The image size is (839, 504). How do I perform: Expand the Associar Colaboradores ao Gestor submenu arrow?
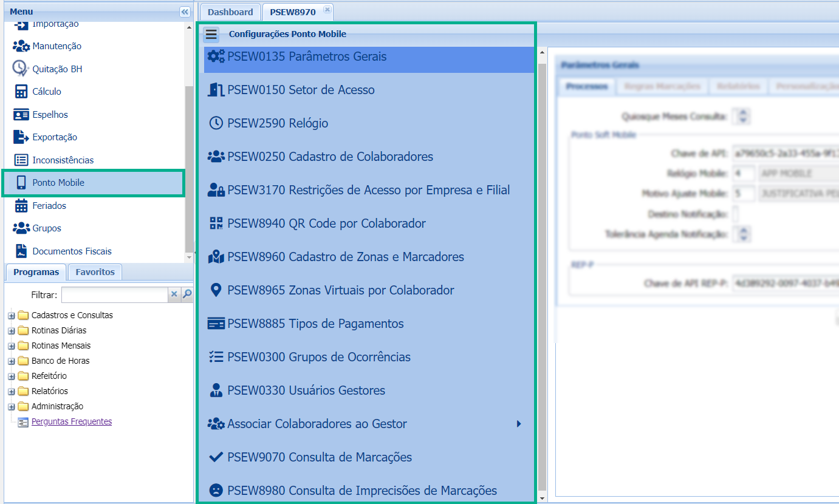(518, 423)
